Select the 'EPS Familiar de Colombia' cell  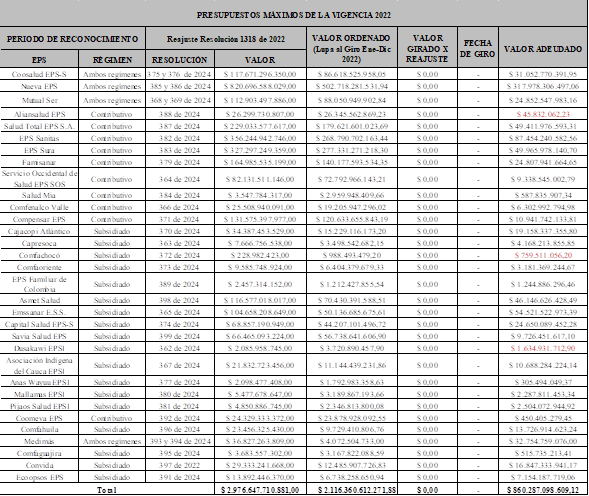pyautogui.click(x=39, y=284)
